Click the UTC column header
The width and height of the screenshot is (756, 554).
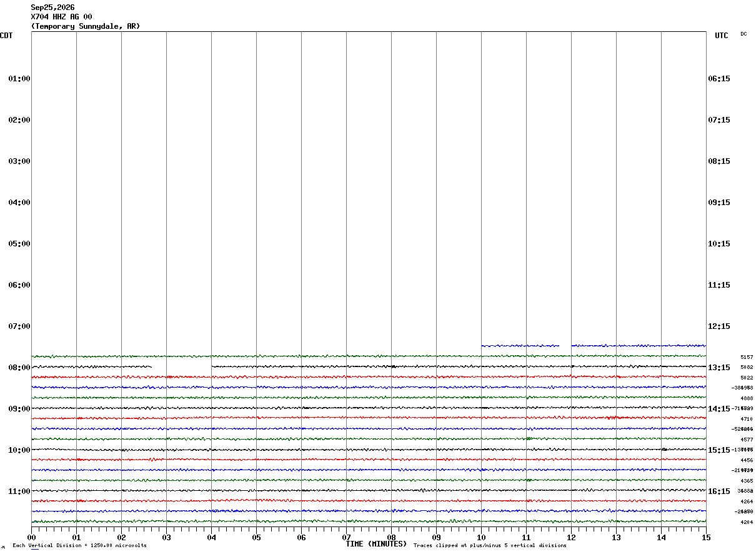tap(722, 36)
